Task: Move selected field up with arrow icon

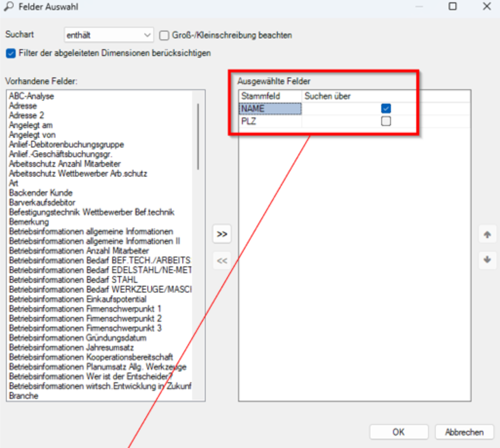Action: pyautogui.click(x=487, y=235)
